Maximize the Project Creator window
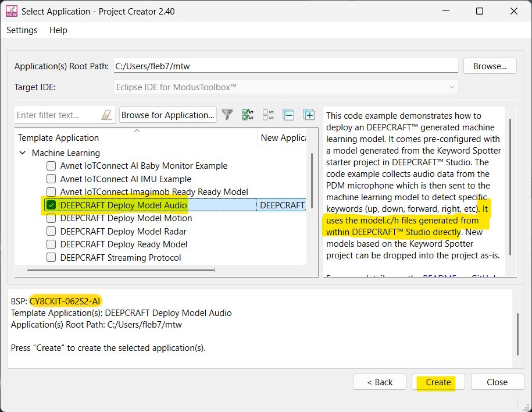Image resolution: width=532 pixels, height=412 pixels. pos(480,11)
